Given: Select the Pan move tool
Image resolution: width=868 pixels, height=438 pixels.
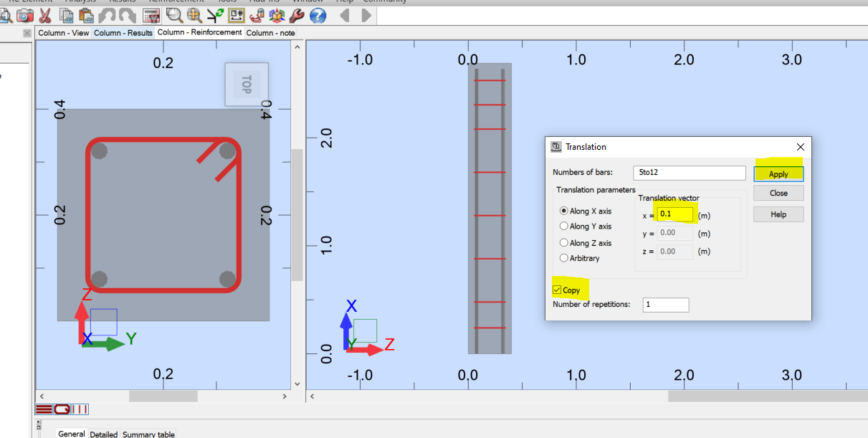Looking at the screenshot, I should (x=192, y=16).
